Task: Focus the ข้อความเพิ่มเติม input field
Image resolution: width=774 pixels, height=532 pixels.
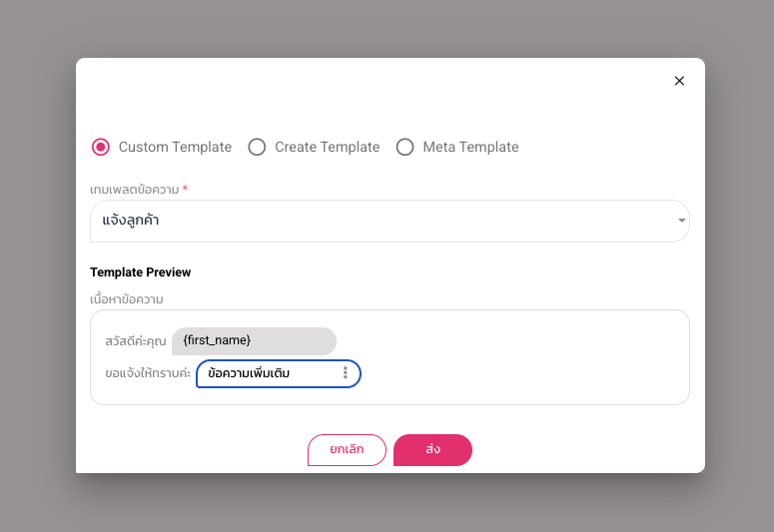Action: pyautogui.click(x=265, y=373)
